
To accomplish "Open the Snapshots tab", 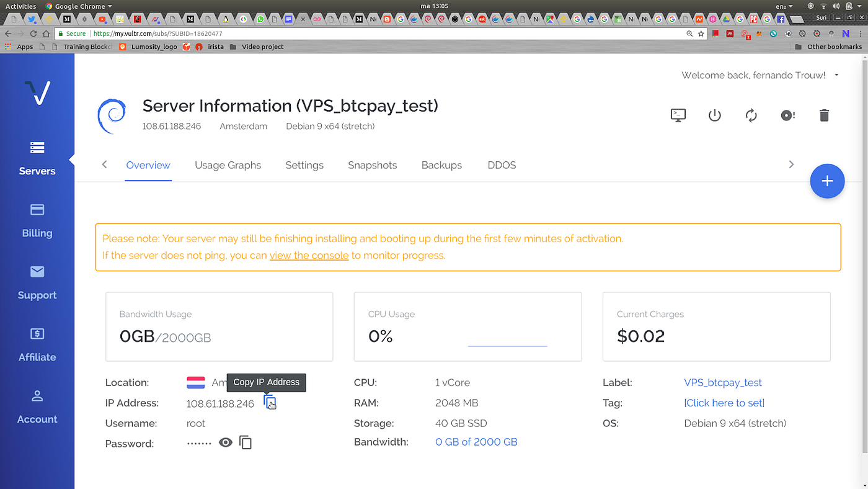I will [x=372, y=165].
